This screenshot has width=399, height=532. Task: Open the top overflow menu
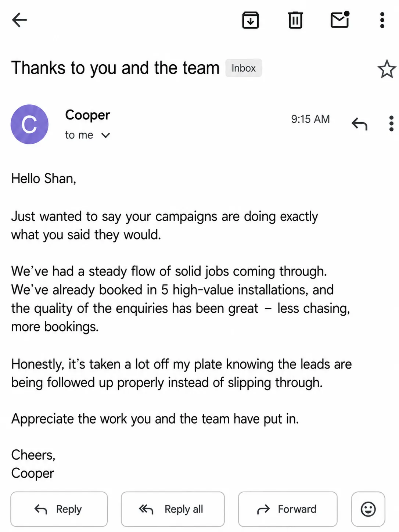(x=382, y=20)
